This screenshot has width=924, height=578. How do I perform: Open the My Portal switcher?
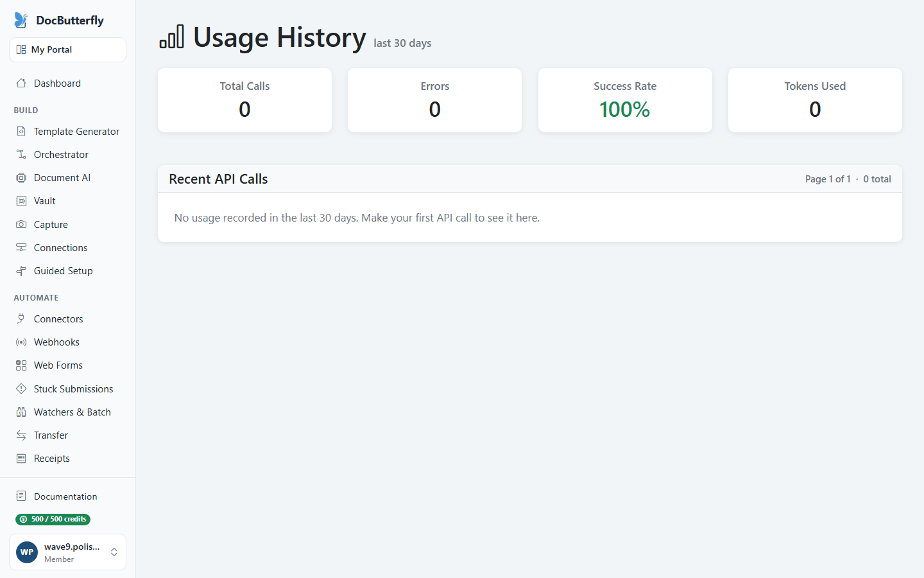click(67, 49)
